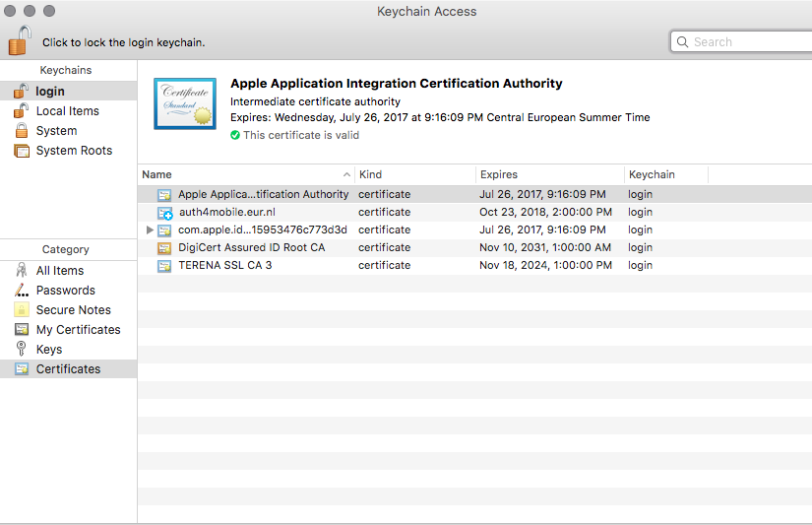Click the Search field
812x525 pixels.
click(748, 42)
